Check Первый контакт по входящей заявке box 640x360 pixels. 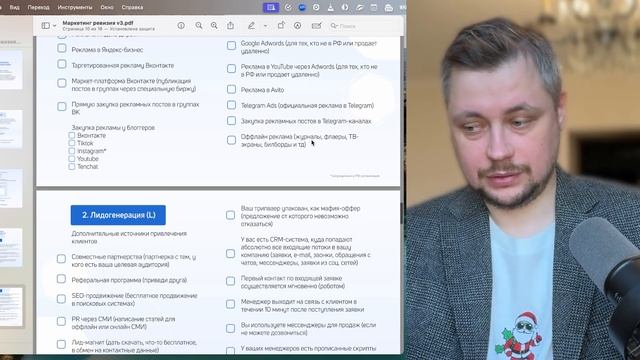[x=231, y=281]
